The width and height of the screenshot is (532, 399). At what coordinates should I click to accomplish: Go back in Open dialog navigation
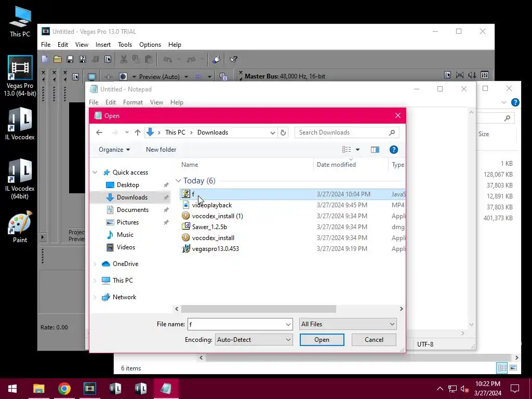tap(99, 132)
